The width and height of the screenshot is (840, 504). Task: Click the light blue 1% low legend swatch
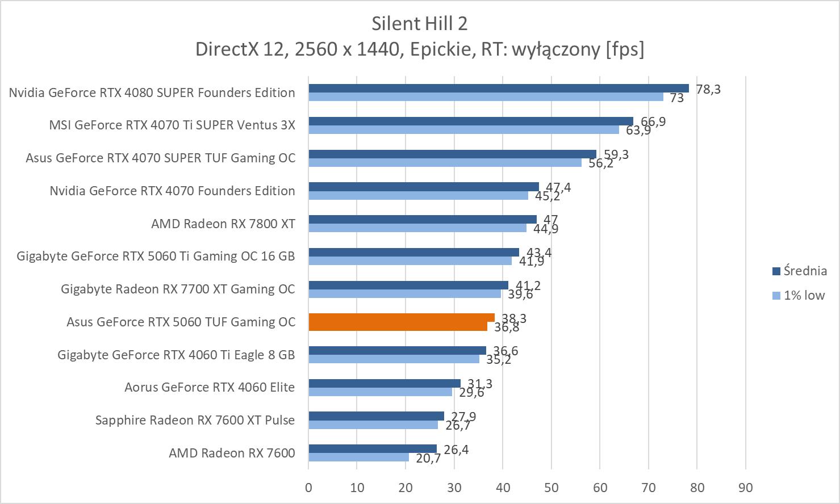tap(776, 296)
